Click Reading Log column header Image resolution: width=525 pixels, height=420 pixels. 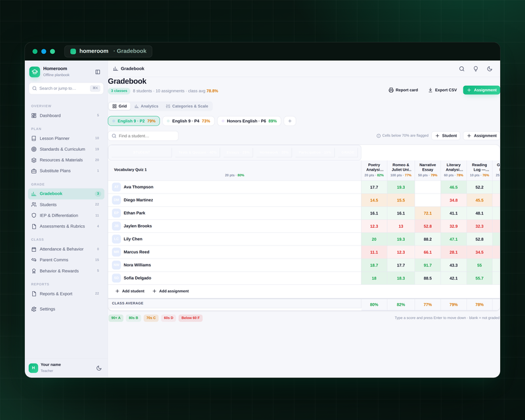[480, 170]
